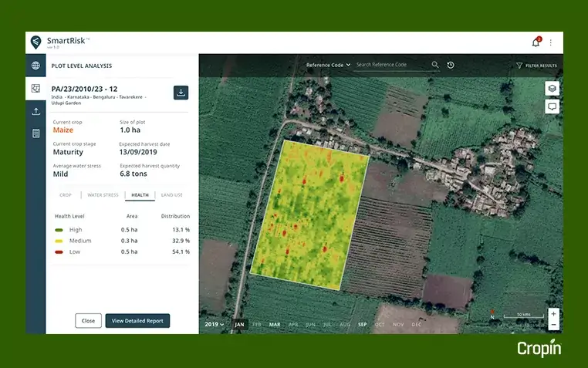Image resolution: width=588 pixels, height=368 pixels.
Task: Download the plot PA/23/2010/23 - 12 data
Action: (181, 93)
